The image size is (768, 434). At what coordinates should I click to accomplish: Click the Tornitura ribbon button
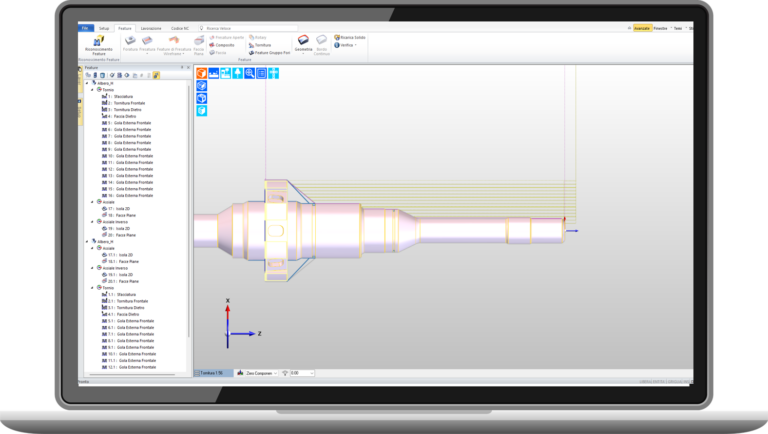(260, 45)
